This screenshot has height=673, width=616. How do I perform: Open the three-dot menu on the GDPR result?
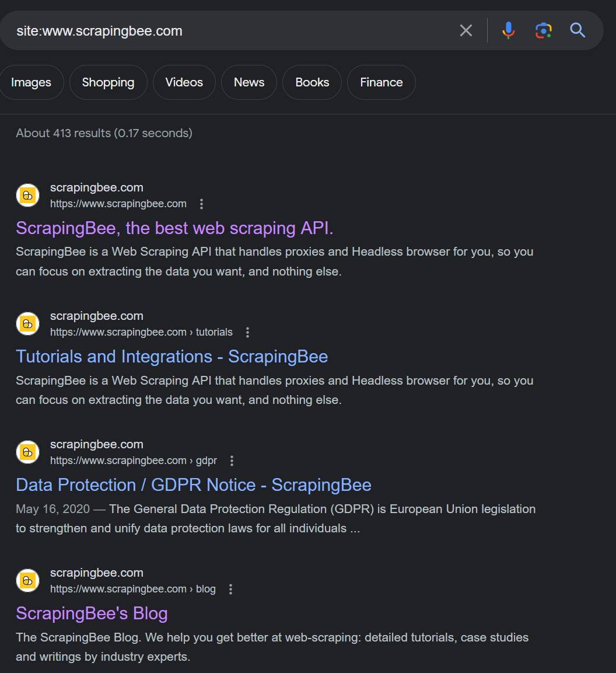pos(231,461)
